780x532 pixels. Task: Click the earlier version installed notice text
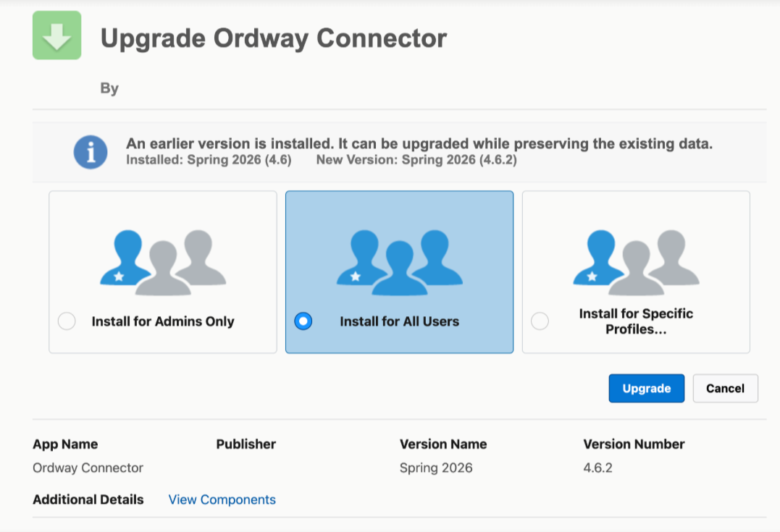click(419, 144)
